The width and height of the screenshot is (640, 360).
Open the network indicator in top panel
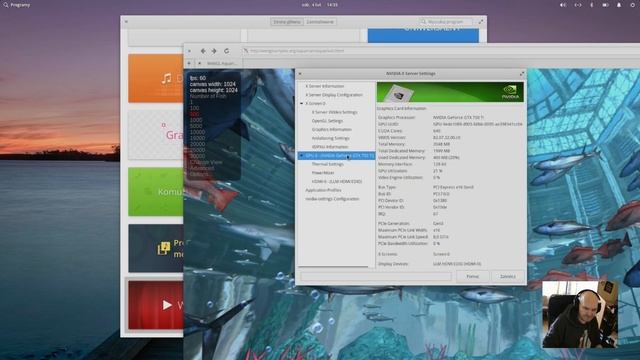click(578, 5)
